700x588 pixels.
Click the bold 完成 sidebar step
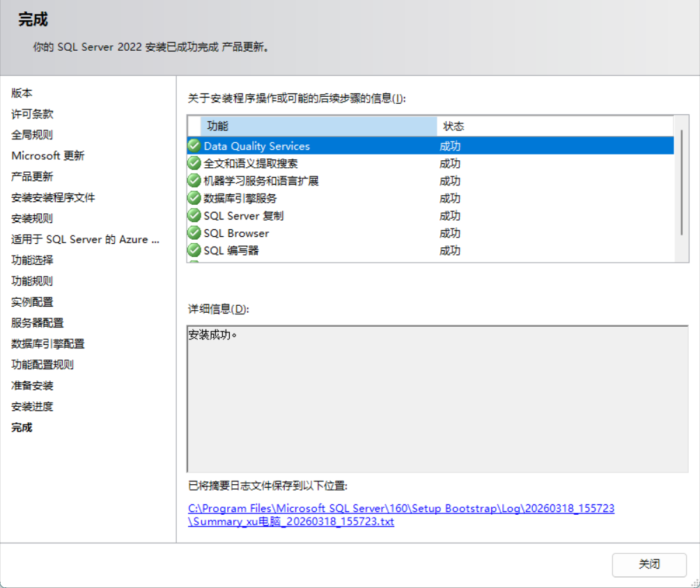click(x=22, y=427)
